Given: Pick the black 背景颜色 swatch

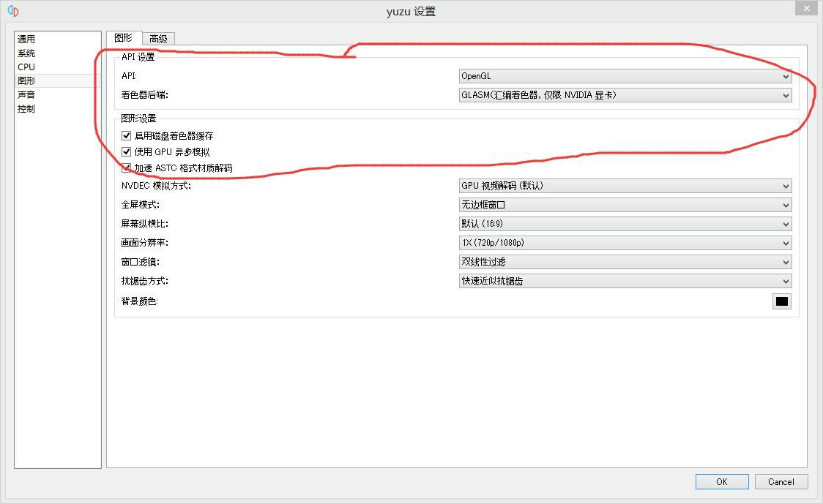Looking at the screenshot, I should [781, 301].
